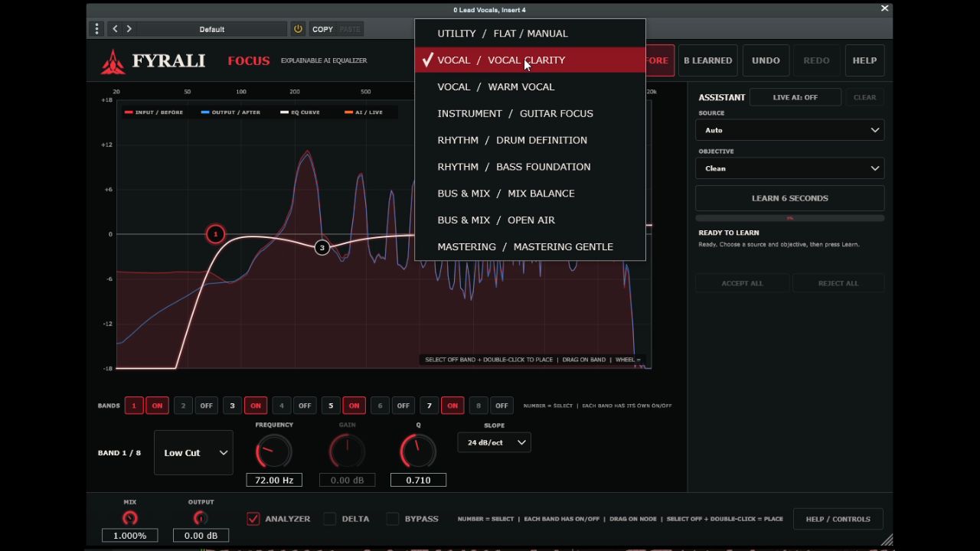980x551 pixels.
Task: Open the plugin options three-dot menu
Action: point(96,29)
